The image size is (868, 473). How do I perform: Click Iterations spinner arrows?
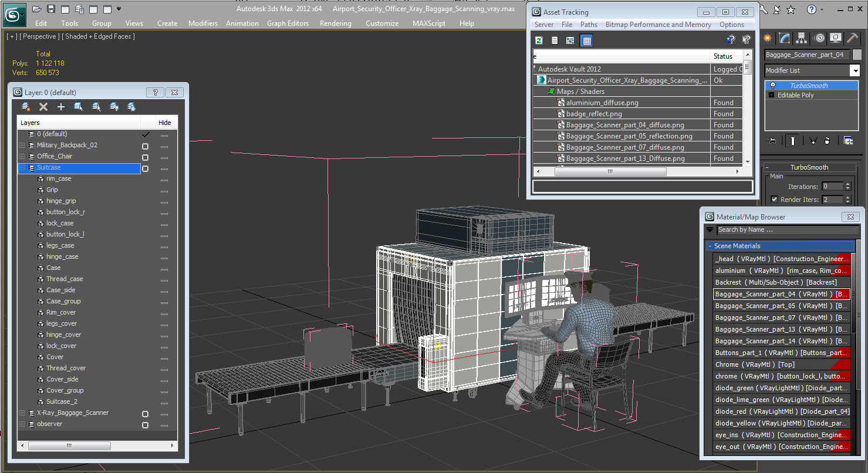847,187
